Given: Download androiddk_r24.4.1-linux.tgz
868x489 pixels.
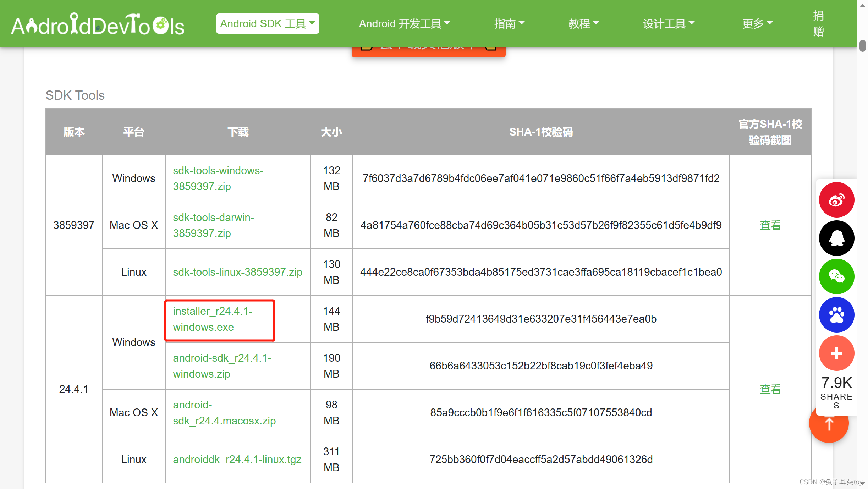Looking at the screenshot, I should click(x=237, y=460).
